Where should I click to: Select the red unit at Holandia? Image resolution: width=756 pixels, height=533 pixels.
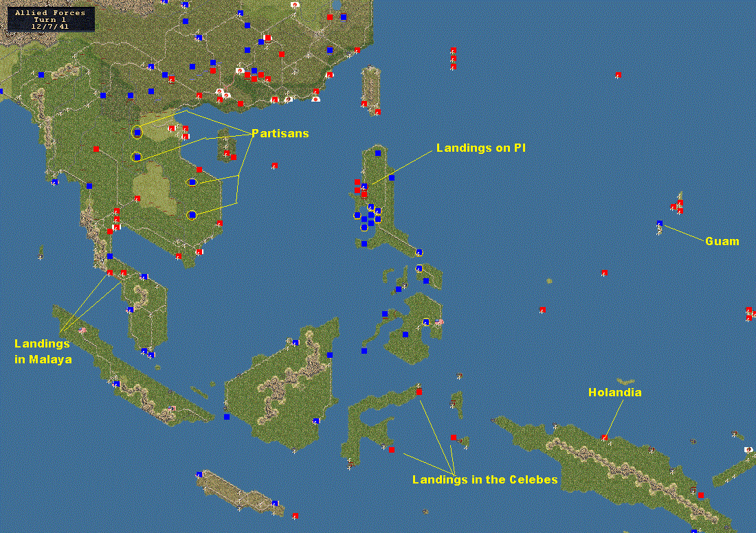605,438
